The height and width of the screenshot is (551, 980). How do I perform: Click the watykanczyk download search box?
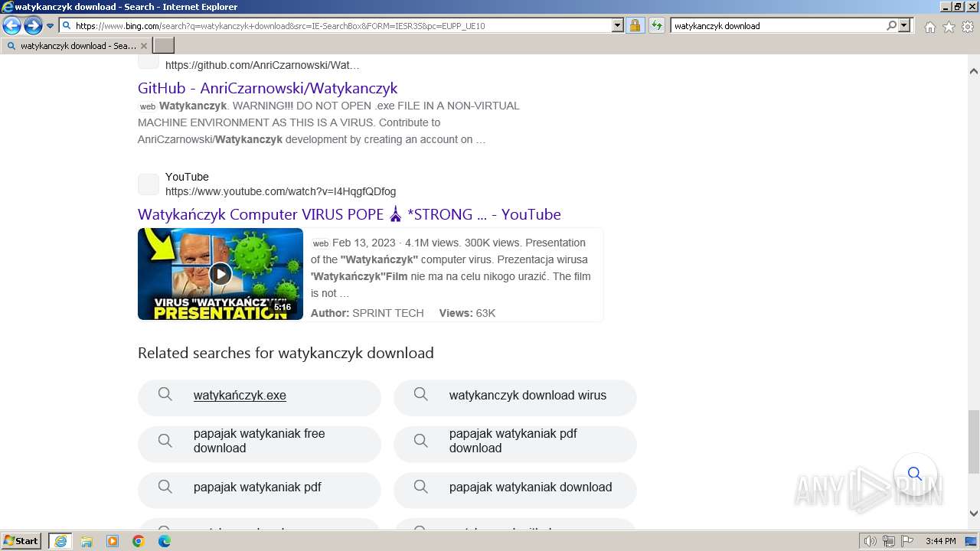tap(777, 25)
